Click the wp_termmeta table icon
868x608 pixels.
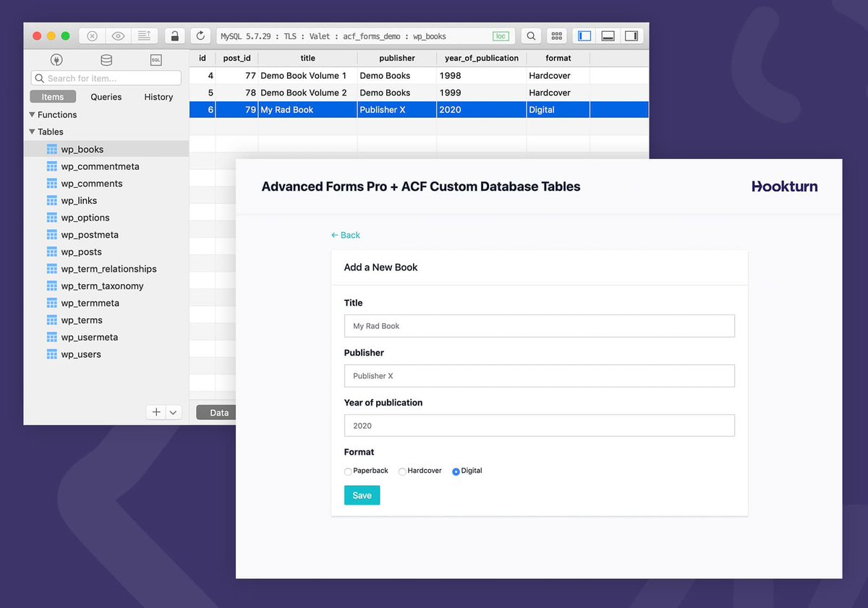(x=52, y=303)
